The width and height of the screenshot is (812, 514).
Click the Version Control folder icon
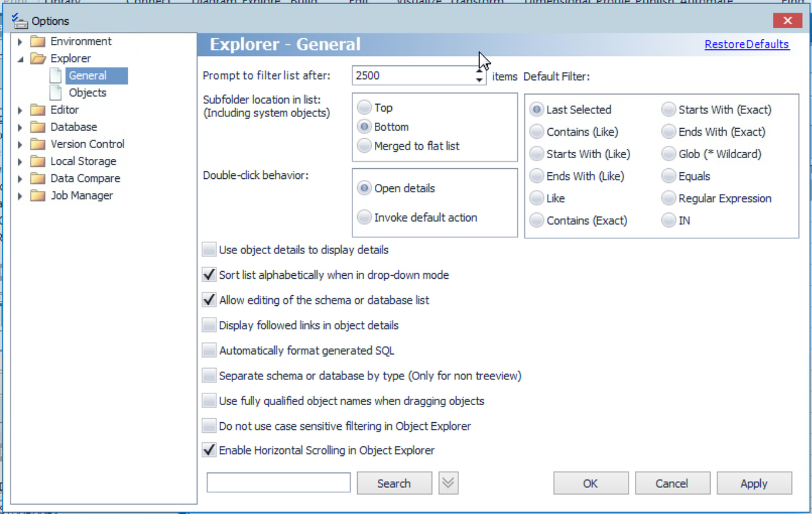pos(36,143)
